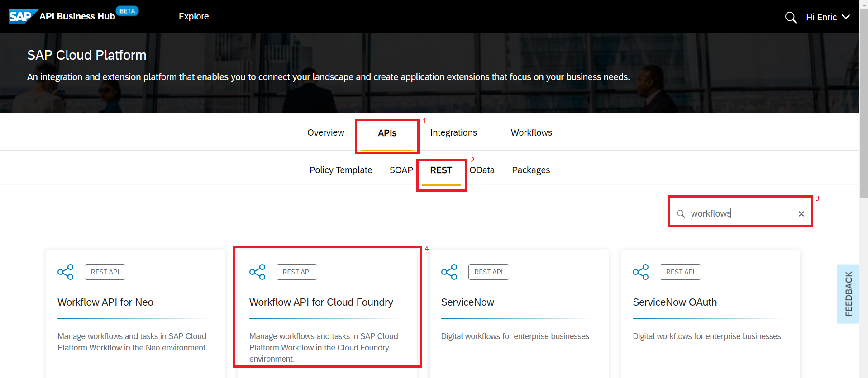
Task: Click ServiceNow OAuth's Digital workflows description
Action: point(707,336)
